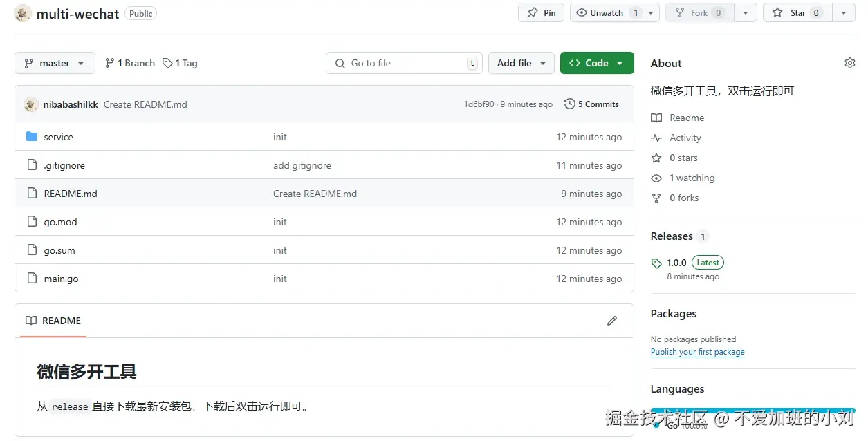Open the fork options dropdown arrow
This screenshot has width=868, height=441.
click(745, 12)
